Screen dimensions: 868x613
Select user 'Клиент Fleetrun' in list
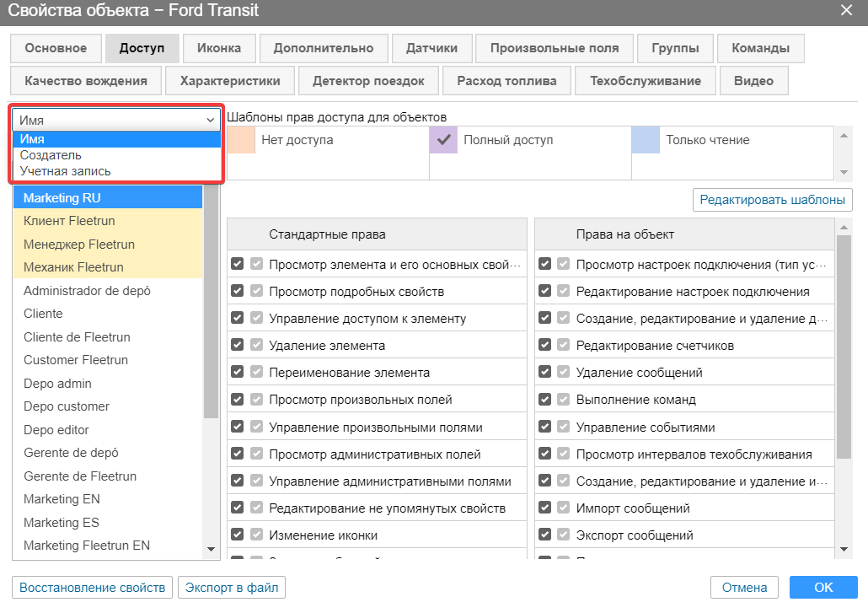69,221
